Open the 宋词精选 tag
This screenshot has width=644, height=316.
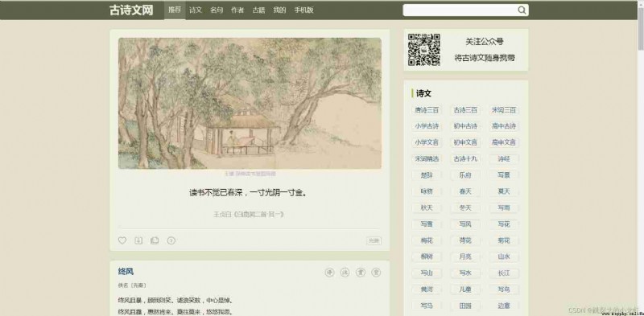pos(427,159)
